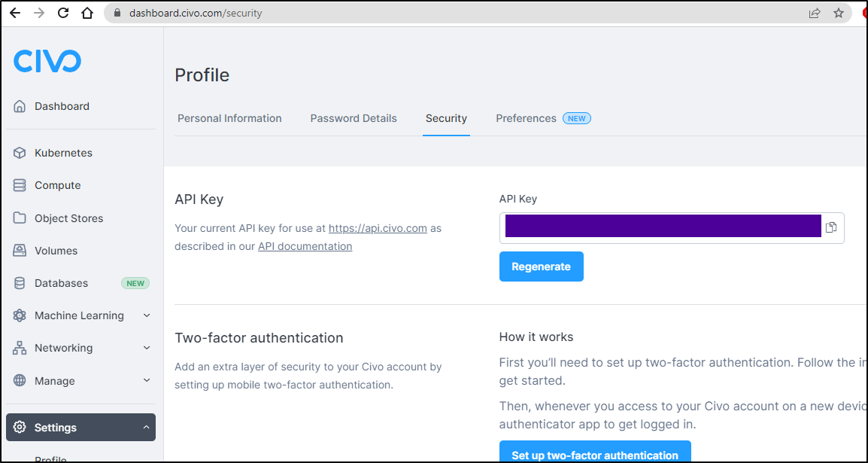Click the How it works heading

click(536, 337)
